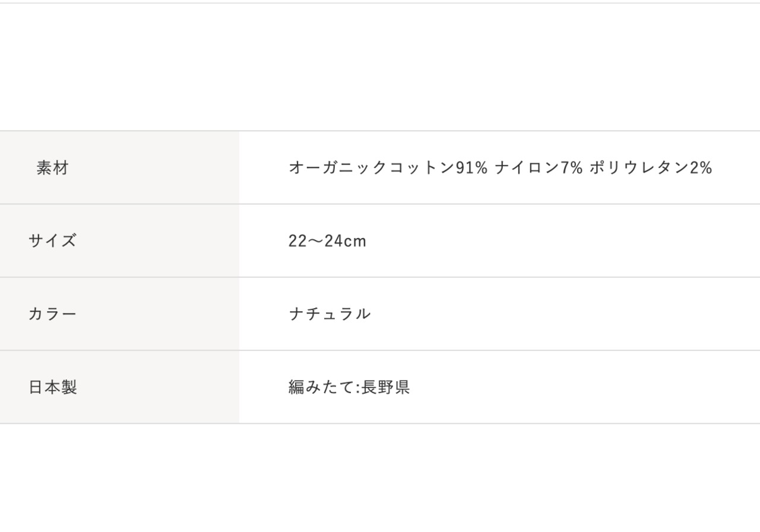Click the ズ character in サイズ
The width and height of the screenshot is (760, 532).
point(69,241)
